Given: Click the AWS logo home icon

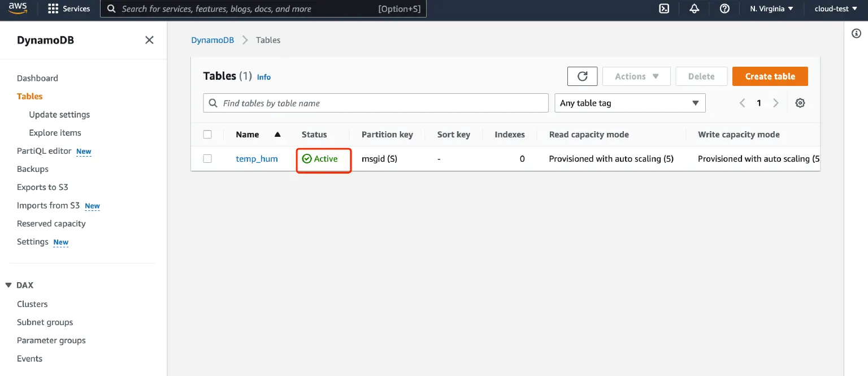Looking at the screenshot, I should tap(18, 8).
